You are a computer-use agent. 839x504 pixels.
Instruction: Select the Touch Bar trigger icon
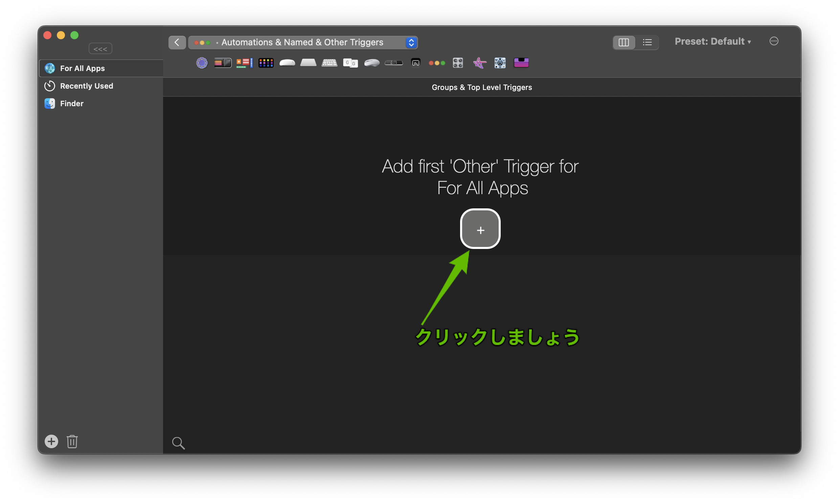point(223,63)
